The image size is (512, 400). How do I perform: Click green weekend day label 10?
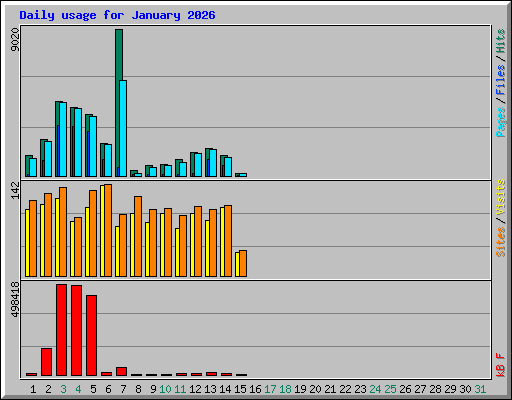(x=165, y=389)
